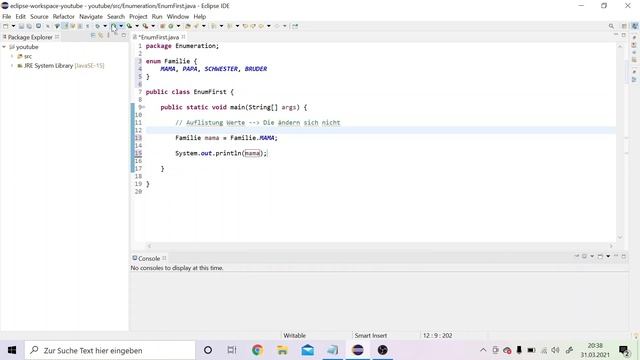Open the Help menu
Screen dimensions: 640x360
(200, 17)
